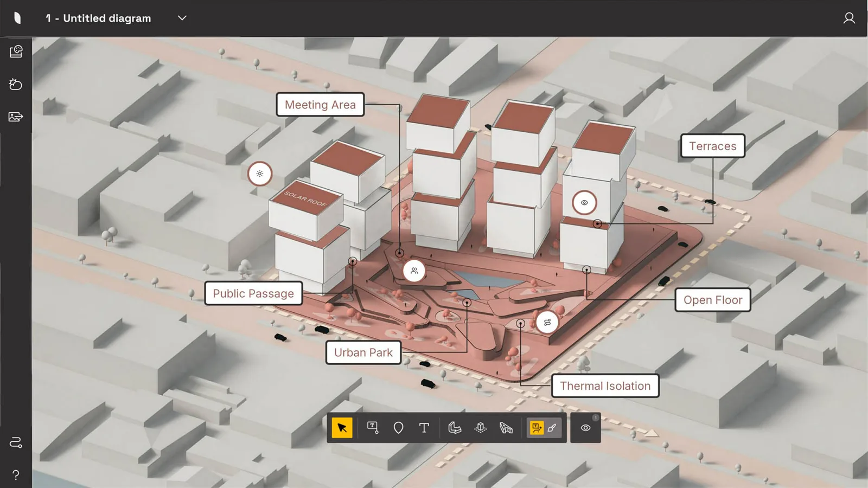Viewport: 868px width, 488px height.
Task: Toggle visibility eye in bottom toolbar
Action: [585, 428]
